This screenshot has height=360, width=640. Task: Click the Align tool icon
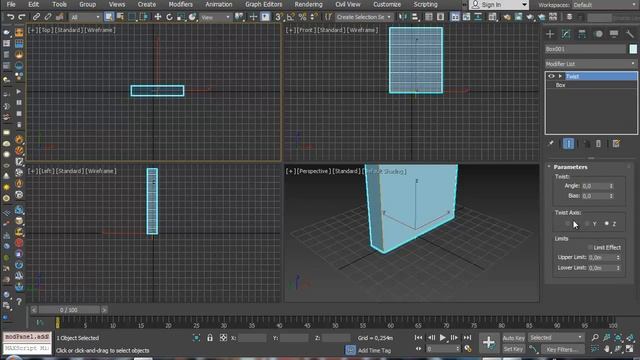pyautogui.click(x=415, y=17)
